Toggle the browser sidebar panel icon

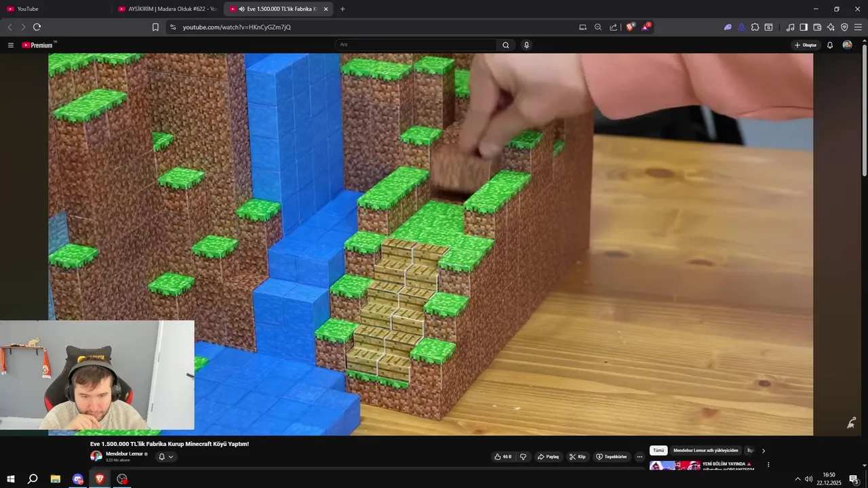pyautogui.click(x=804, y=27)
